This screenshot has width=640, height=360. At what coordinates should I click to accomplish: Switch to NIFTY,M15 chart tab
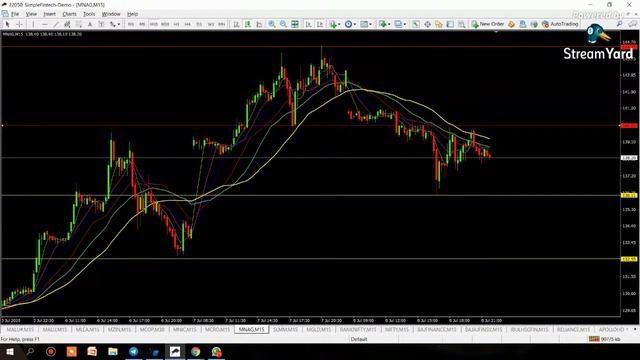point(397,329)
